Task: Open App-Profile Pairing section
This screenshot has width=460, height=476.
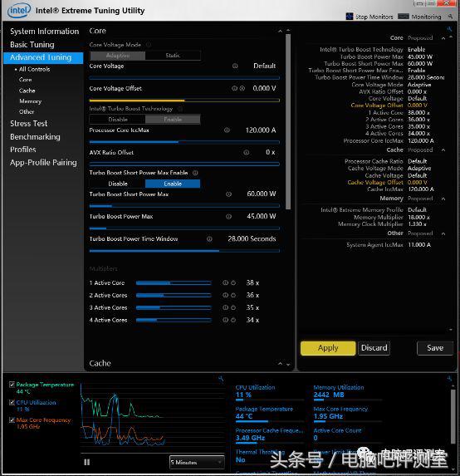Action: (x=43, y=163)
